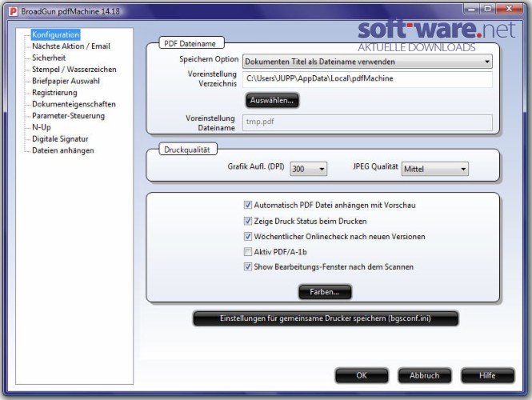Select Briefpapier Auswahl entry
The width and height of the screenshot is (532, 400).
point(66,81)
